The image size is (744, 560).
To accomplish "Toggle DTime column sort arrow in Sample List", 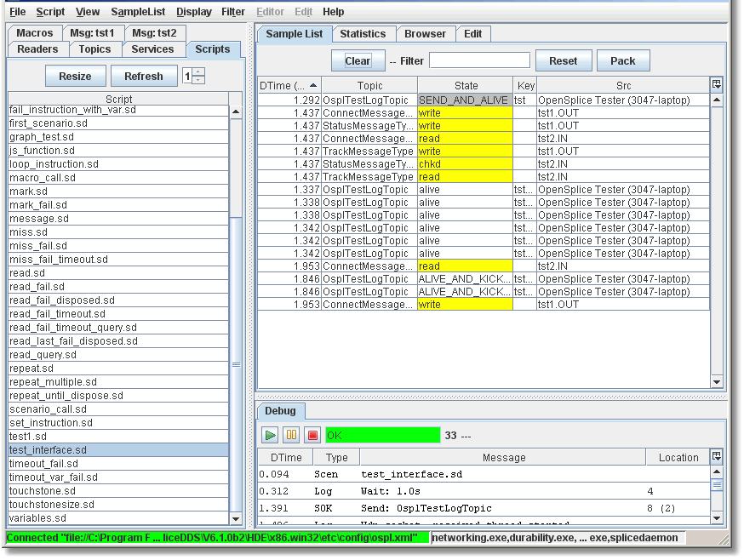I will pyautogui.click(x=313, y=85).
